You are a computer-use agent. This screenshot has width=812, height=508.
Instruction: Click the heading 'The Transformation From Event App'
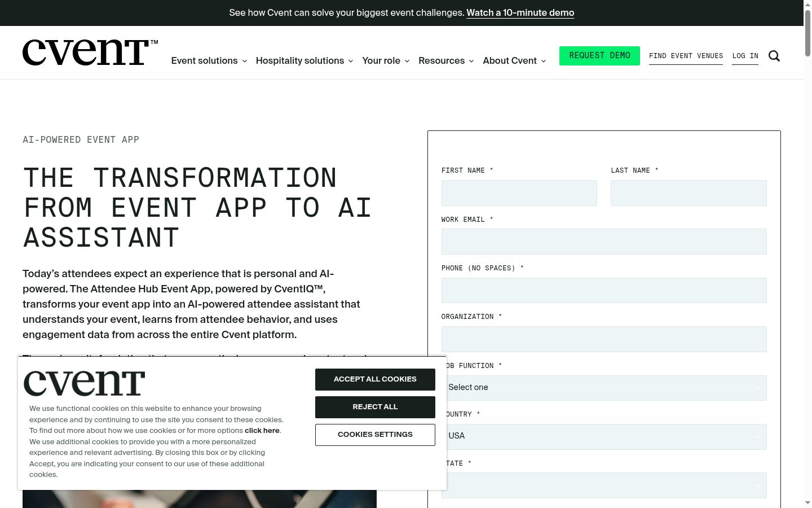[x=197, y=208]
